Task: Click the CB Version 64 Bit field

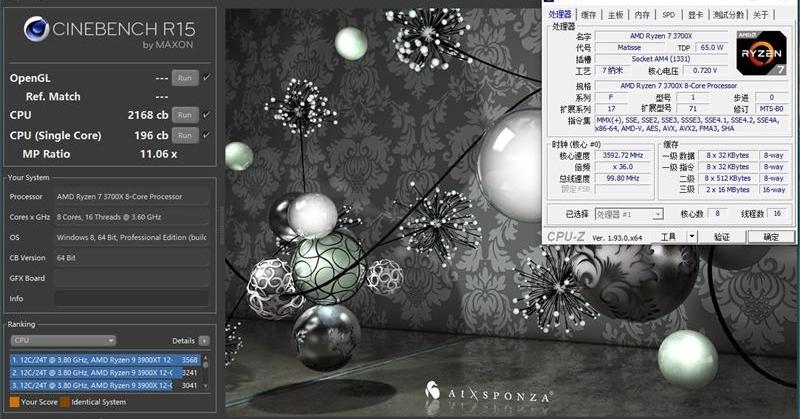Action: [132, 258]
